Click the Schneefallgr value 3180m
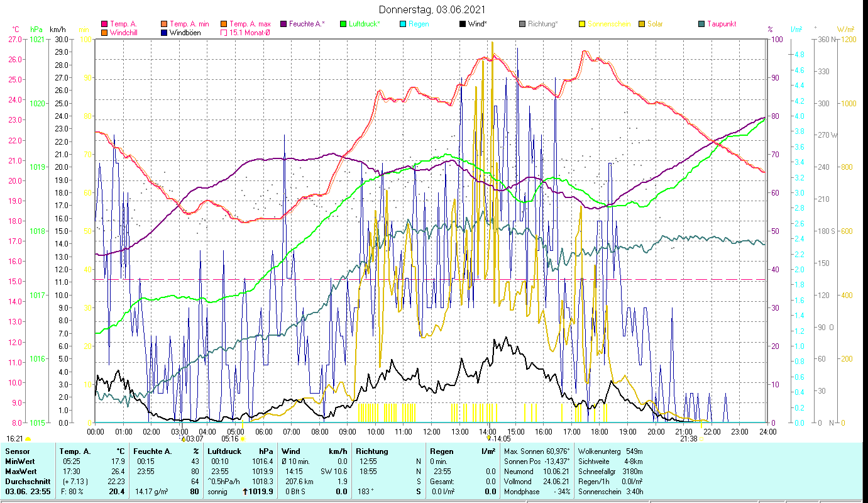Screen dimensions: 868x503 (632, 471)
